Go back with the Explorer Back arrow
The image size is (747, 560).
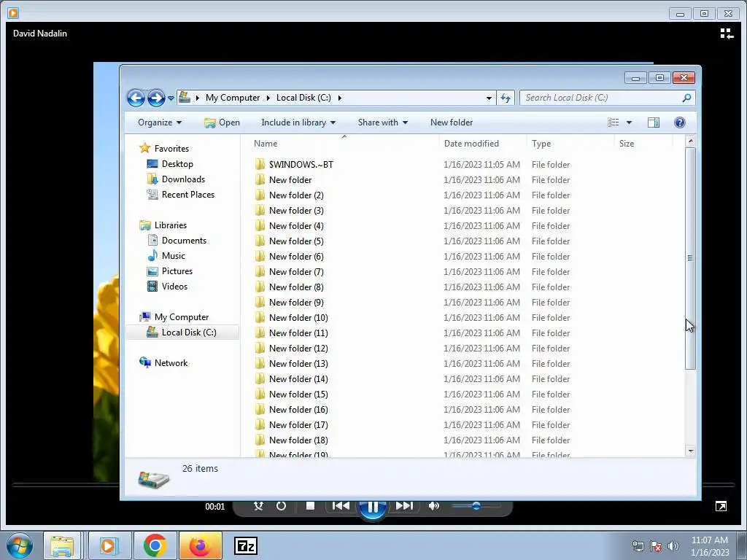[136, 98]
